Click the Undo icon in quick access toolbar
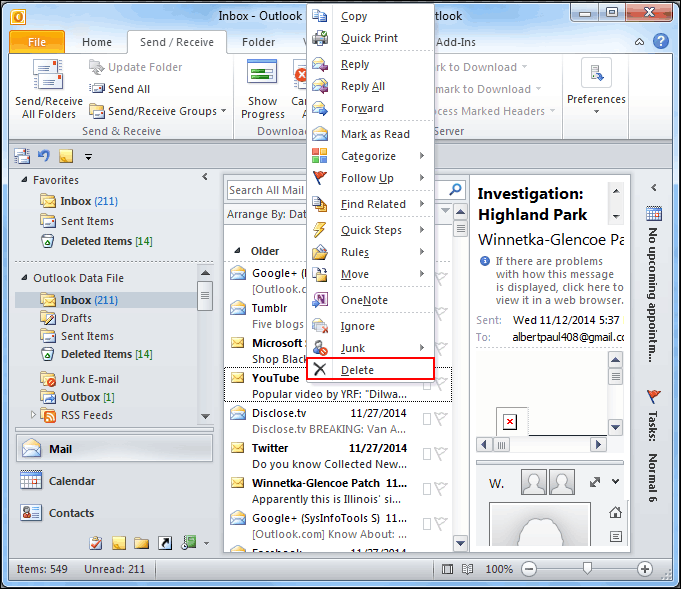The width and height of the screenshot is (681, 589). [x=44, y=156]
